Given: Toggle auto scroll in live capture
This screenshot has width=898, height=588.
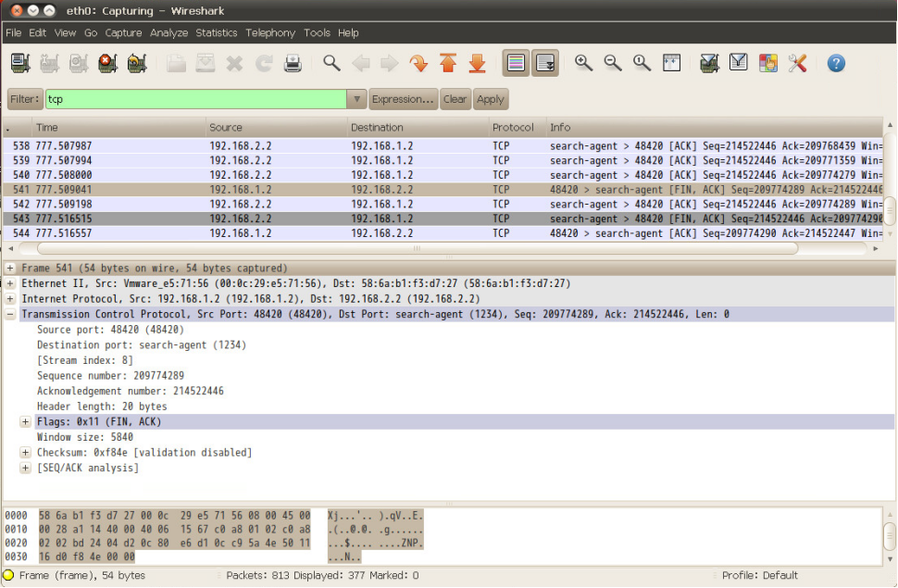Looking at the screenshot, I should (x=545, y=63).
